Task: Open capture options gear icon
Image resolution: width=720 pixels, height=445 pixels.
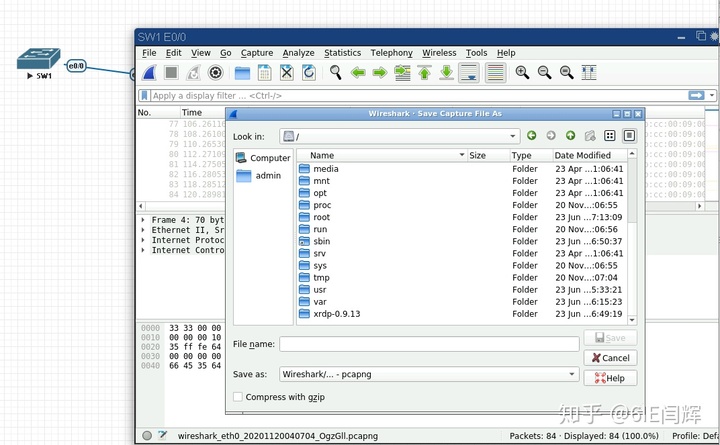Action: click(x=215, y=73)
